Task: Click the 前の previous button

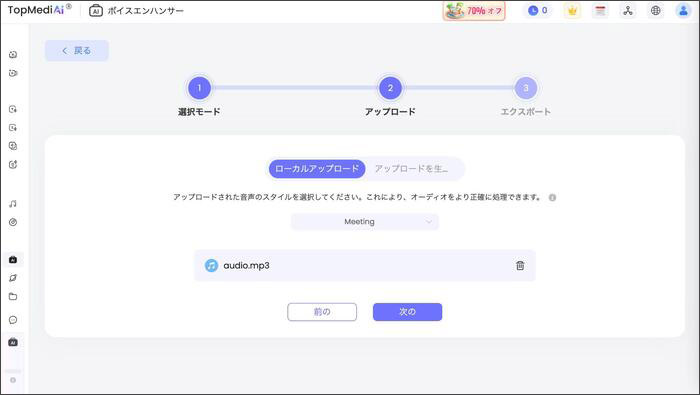Action: [322, 312]
